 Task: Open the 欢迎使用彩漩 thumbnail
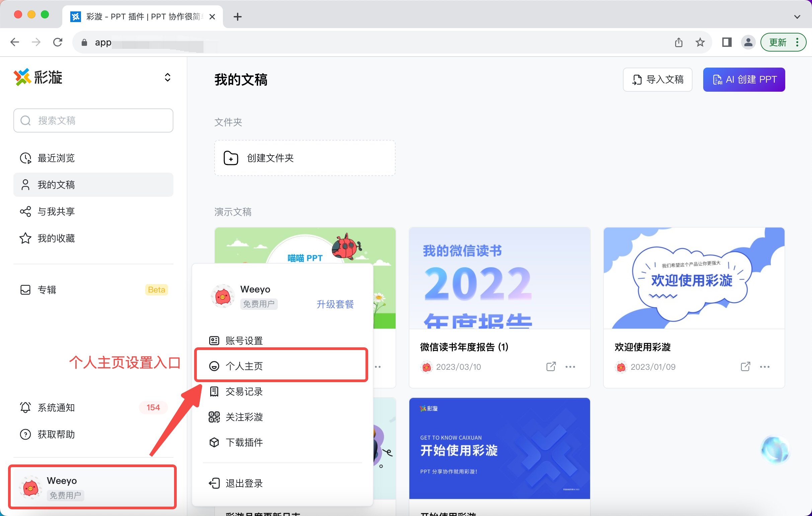pos(694,278)
